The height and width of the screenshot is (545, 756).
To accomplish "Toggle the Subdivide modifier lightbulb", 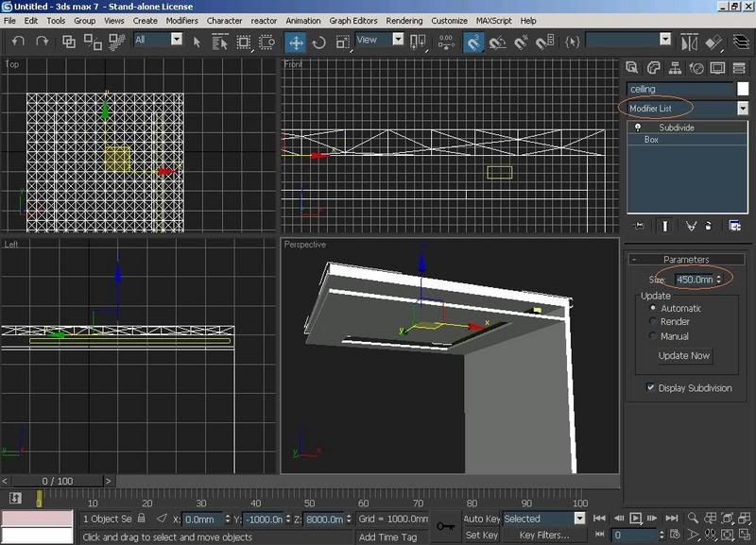I will click(x=639, y=127).
